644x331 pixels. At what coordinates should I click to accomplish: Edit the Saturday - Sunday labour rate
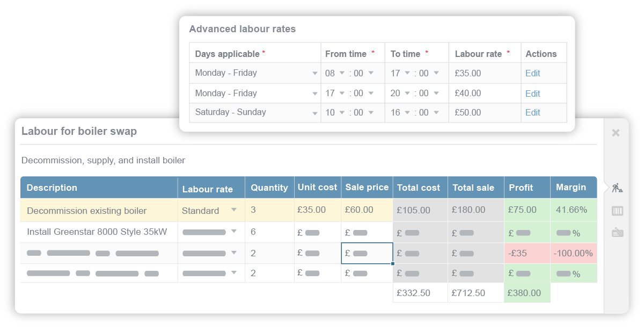pos(532,112)
